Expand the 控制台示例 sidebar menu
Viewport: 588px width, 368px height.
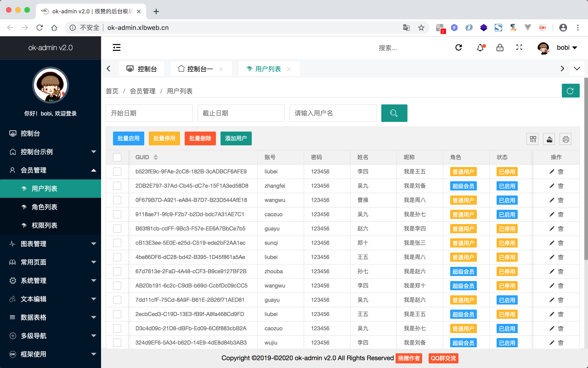click(x=51, y=152)
